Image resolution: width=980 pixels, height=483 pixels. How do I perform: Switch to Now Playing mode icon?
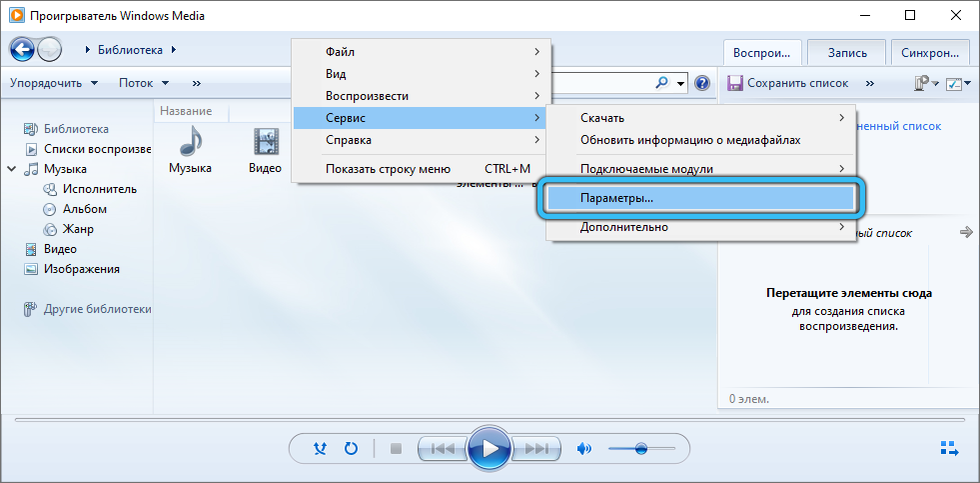(948, 448)
